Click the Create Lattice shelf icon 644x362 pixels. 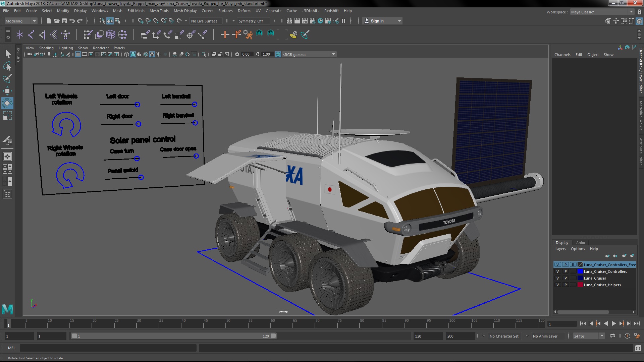(111, 35)
